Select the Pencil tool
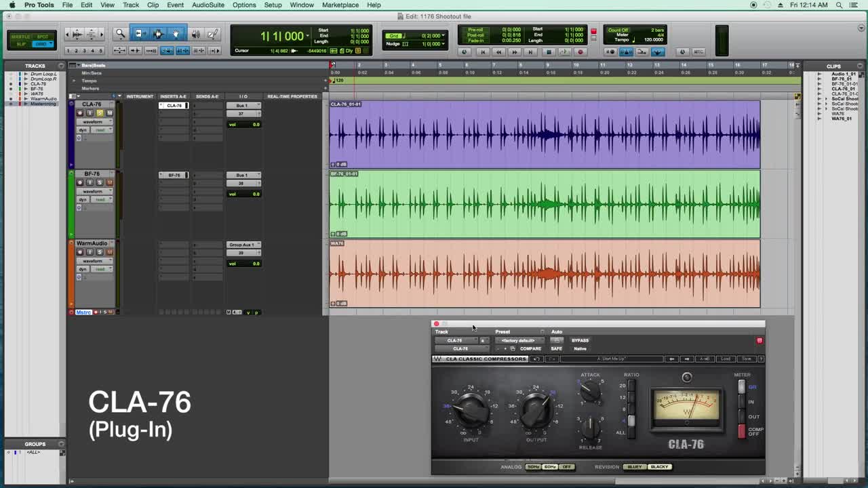Screen dimensions: 868x488 click(212, 34)
